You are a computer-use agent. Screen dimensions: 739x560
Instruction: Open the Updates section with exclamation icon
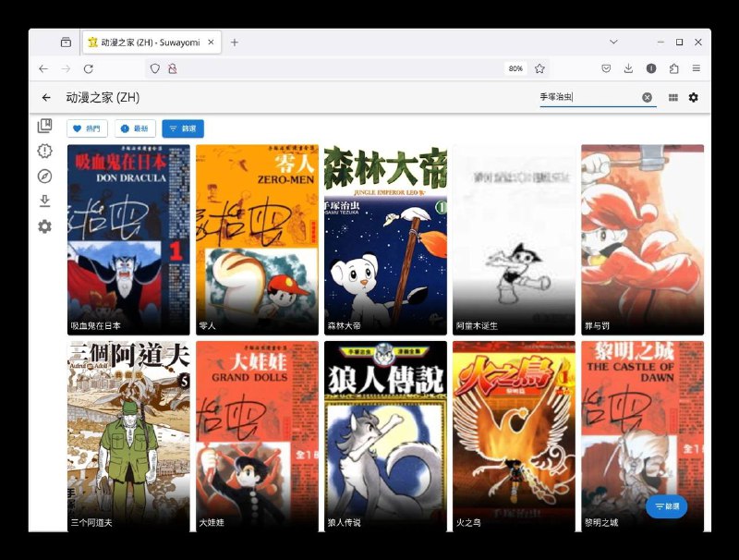click(x=44, y=151)
